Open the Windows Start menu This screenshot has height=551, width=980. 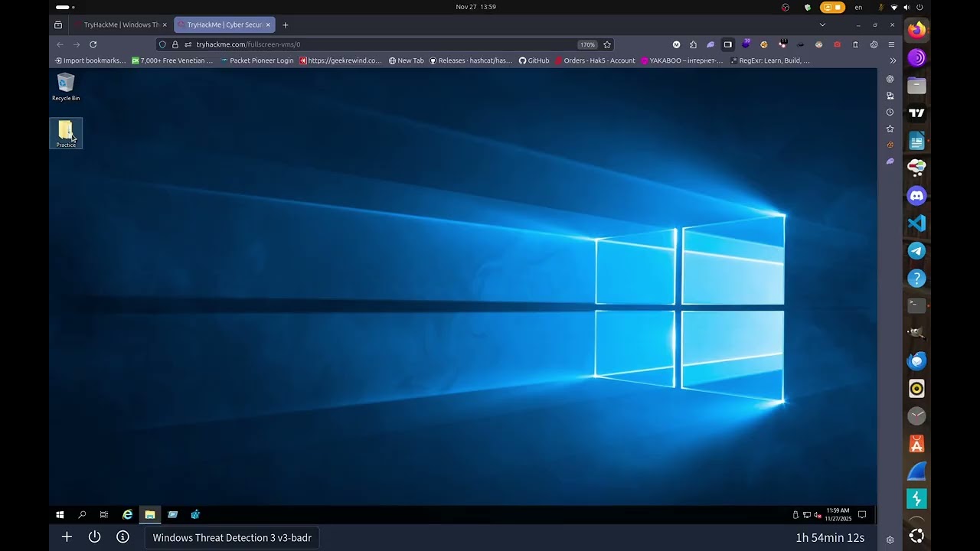click(x=60, y=515)
